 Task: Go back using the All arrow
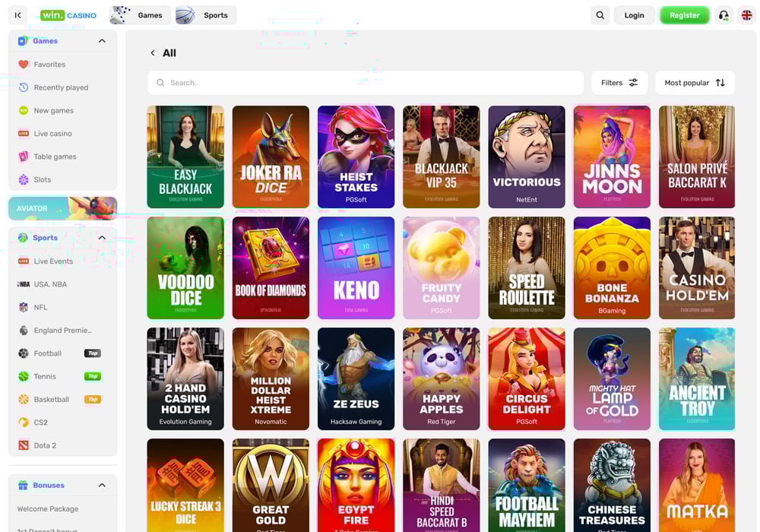click(x=153, y=53)
